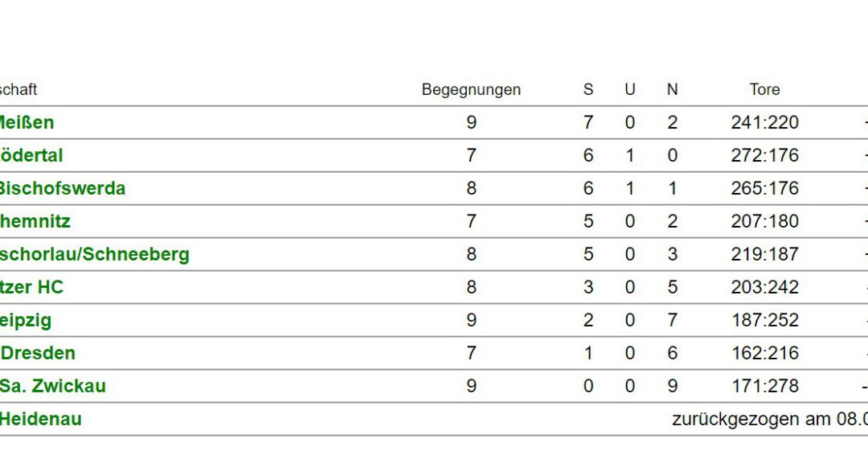868x455 pixels.
Task: Click the U column header
Action: click(x=630, y=89)
